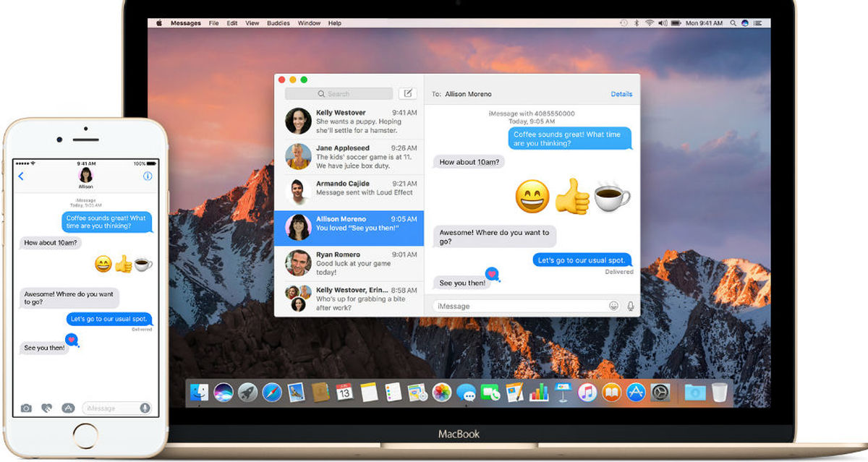Click "Let's go to our usual spot." on Mac
Viewport: 868px width, 462px height.
pyautogui.click(x=583, y=260)
